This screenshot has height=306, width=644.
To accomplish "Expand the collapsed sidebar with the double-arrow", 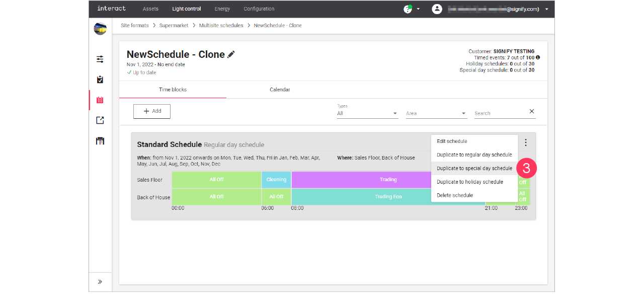I will tap(100, 282).
